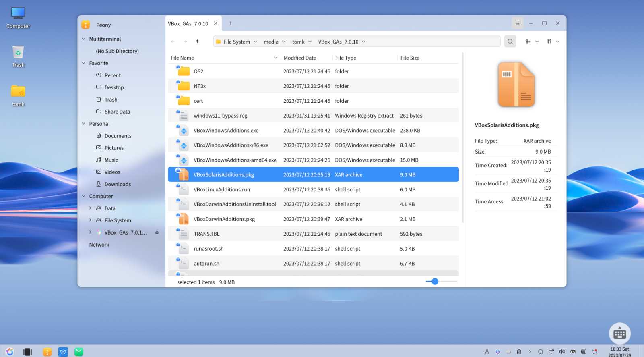The width and height of the screenshot is (644, 357).
Task: Open the sort options dropdown arrow
Action: pyautogui.click(x=558, y=42)
